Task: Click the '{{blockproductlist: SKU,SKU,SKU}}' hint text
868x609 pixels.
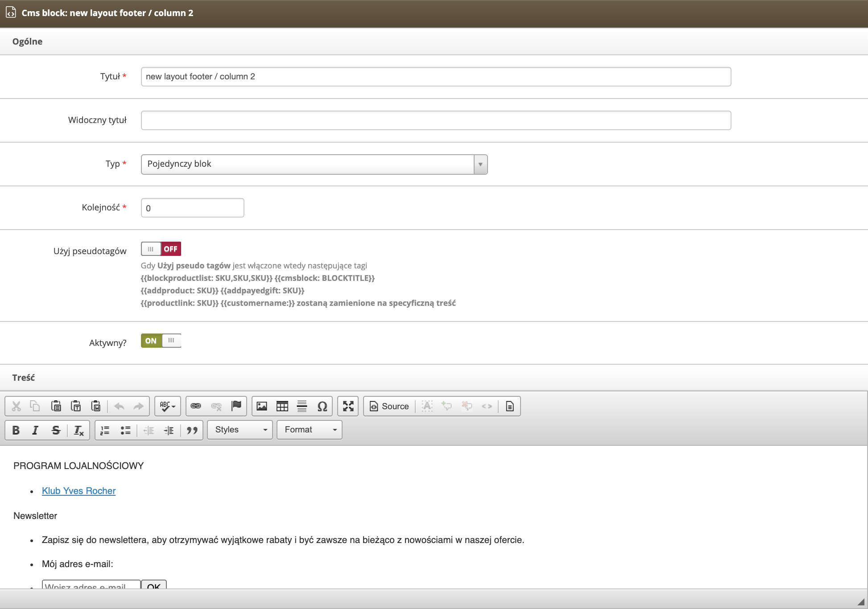Action: pyautogui.click(x=207, y=278)
